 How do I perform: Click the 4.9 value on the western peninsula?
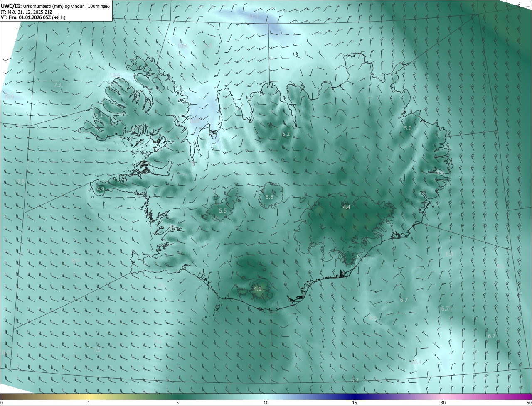pyautogui.click(x=101, y=189)
